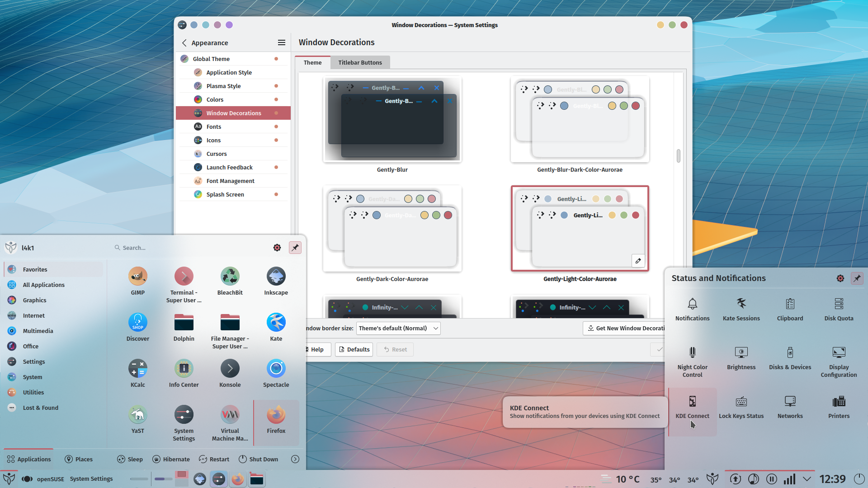Screen dimensions: 868x488
Task: Launch YaST from favorites
Action: (138, 419)
